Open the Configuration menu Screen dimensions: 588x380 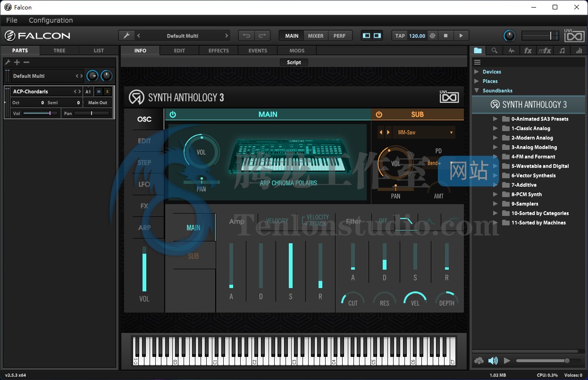point(51,20)
